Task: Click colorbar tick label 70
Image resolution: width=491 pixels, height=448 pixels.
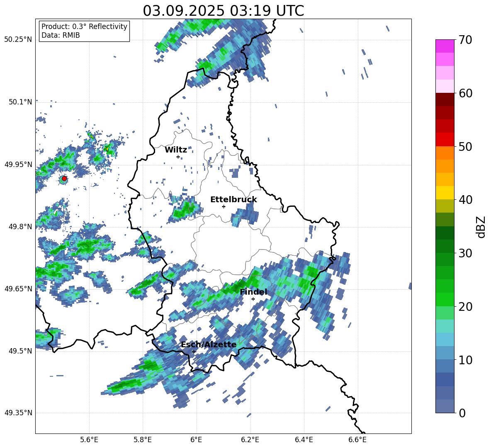Action: [465, 40]
